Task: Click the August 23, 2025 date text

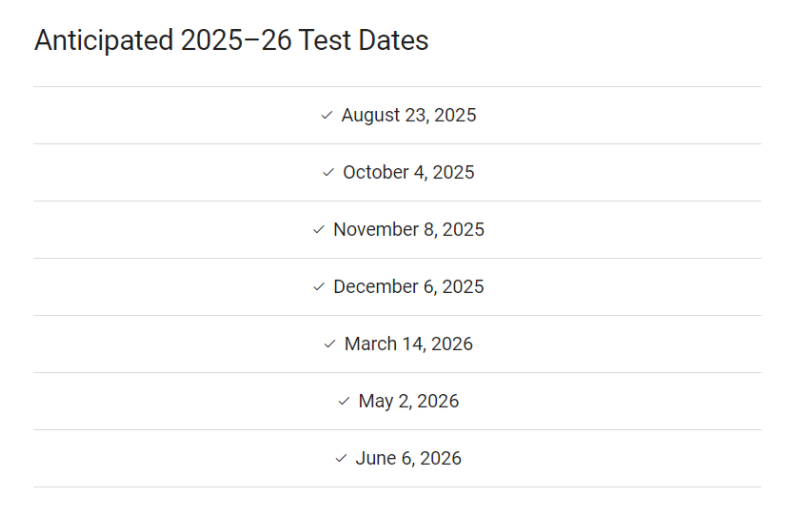Action: (x=408, y=115)
